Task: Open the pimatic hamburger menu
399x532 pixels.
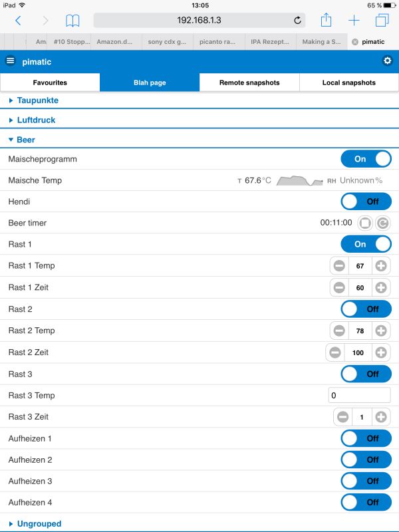Action: pos(10,61)
